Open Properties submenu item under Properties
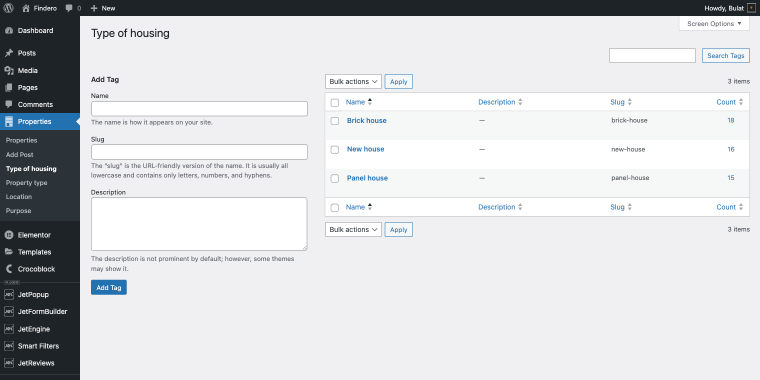Image resolution: width=760 pixels, height=380 pixels. coord(21,141)
